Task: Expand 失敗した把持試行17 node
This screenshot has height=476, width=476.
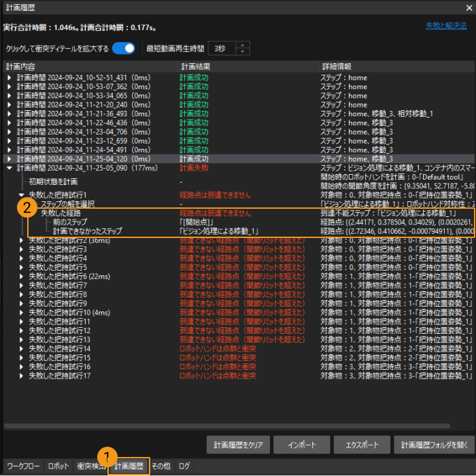Action: tap(21, 375)
